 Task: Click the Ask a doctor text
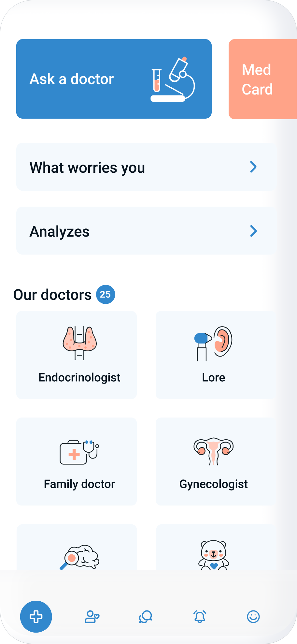coord(72,79)
